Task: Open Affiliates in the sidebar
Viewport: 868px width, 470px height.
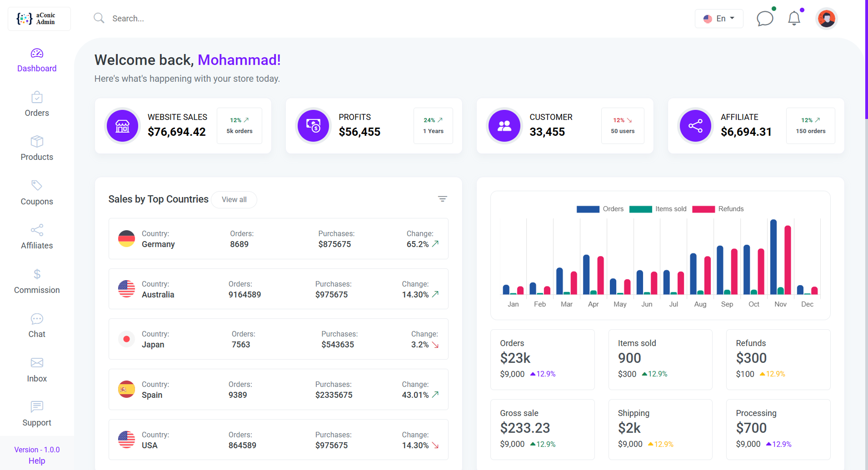Action: (x=37, y=237)
